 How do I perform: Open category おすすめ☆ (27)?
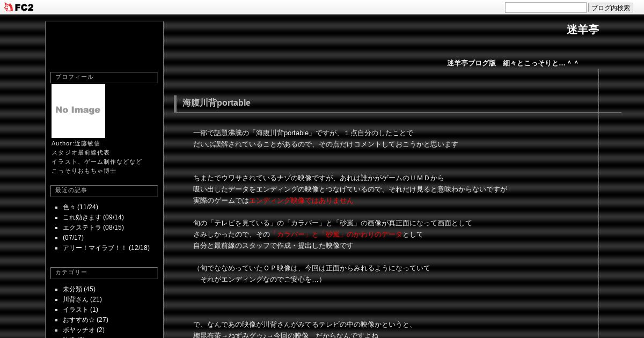(85, 320)
